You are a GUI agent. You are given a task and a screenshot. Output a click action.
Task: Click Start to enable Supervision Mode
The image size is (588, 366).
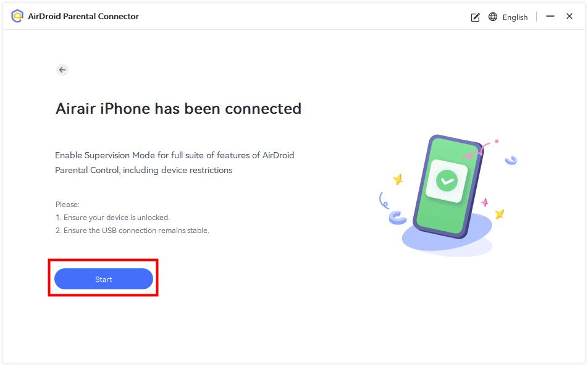[103, 279]
